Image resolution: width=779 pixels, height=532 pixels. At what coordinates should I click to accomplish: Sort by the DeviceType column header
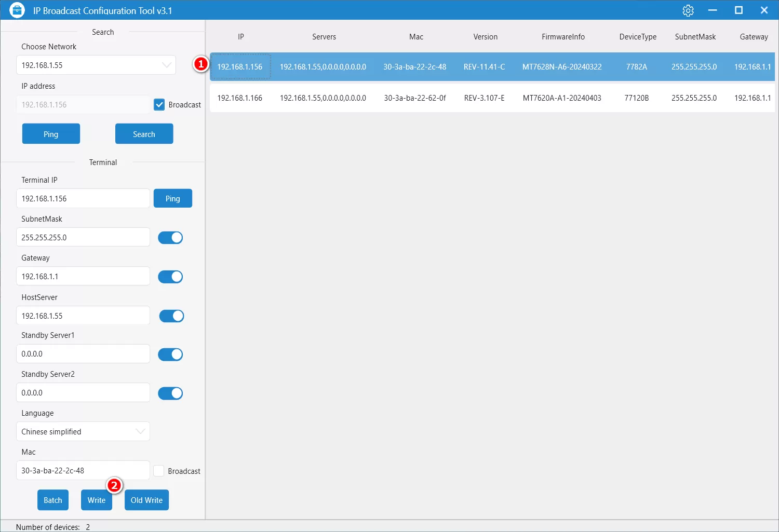click(638, 37)
